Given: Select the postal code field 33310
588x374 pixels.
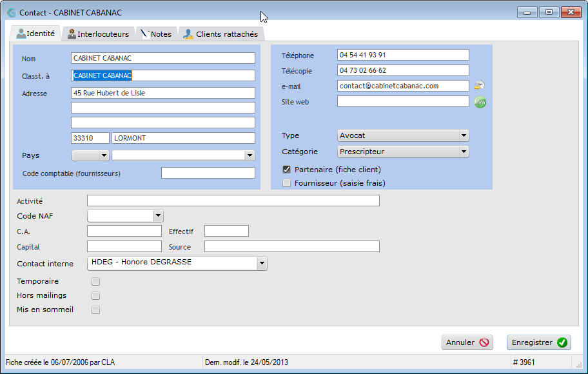Looking at the screenshot, I should click(90, 138).
